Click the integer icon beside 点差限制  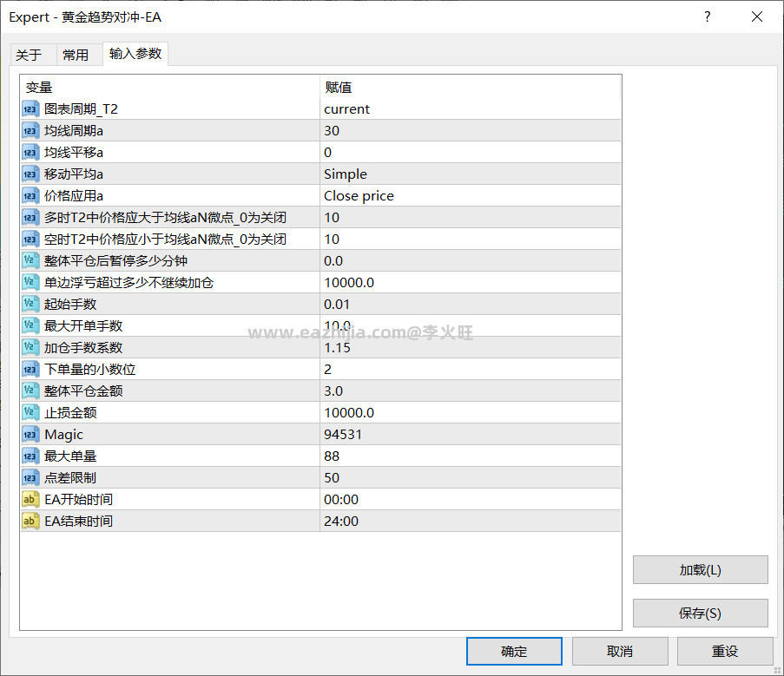click(30, 478)
